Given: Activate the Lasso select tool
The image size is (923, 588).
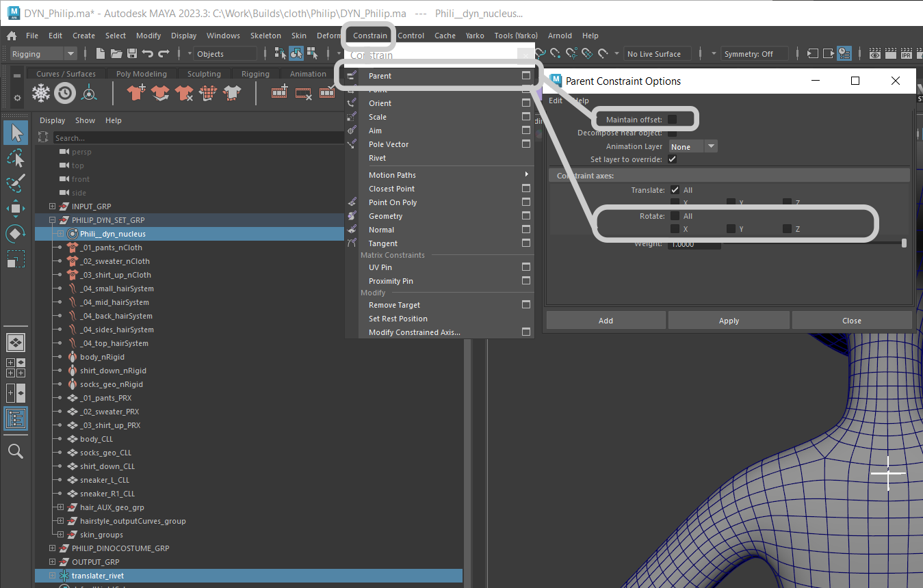Looking at the screenshot, I should pos(16,159).
